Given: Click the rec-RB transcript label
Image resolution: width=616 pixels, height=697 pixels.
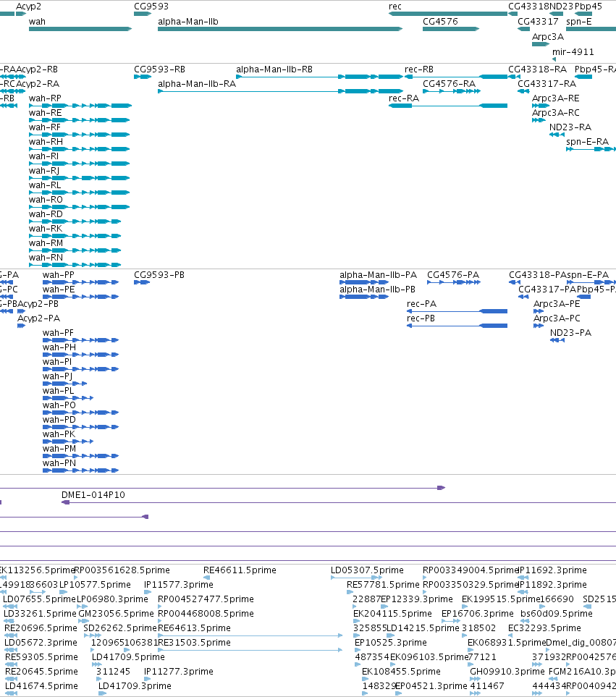Looking at the screenshot, I should [x=418, y=69].
